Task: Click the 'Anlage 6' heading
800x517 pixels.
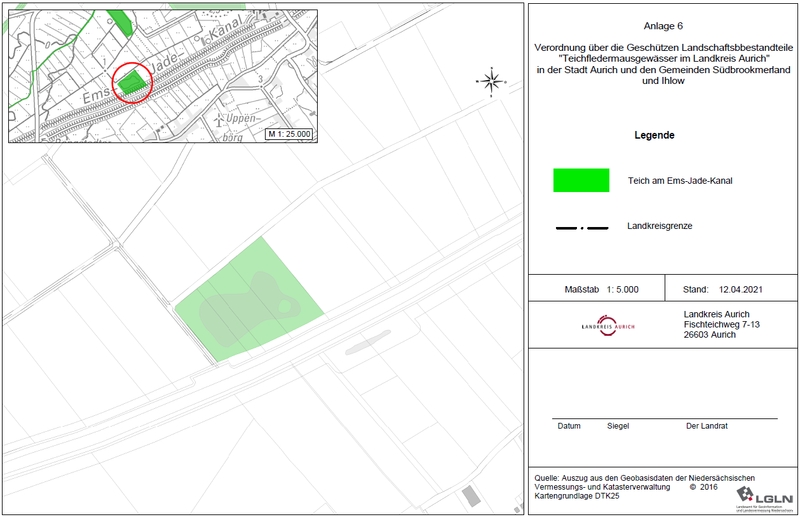Action: tap(661, 27)
